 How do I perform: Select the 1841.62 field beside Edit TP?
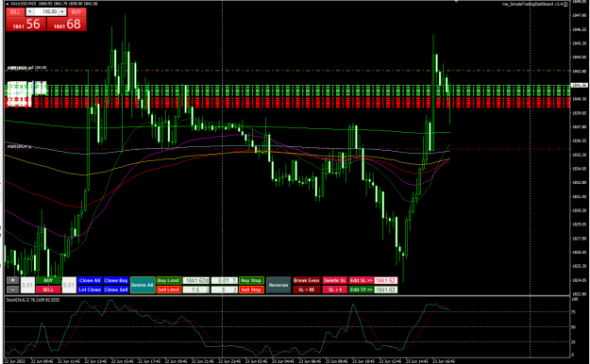[x=386, y=290]
